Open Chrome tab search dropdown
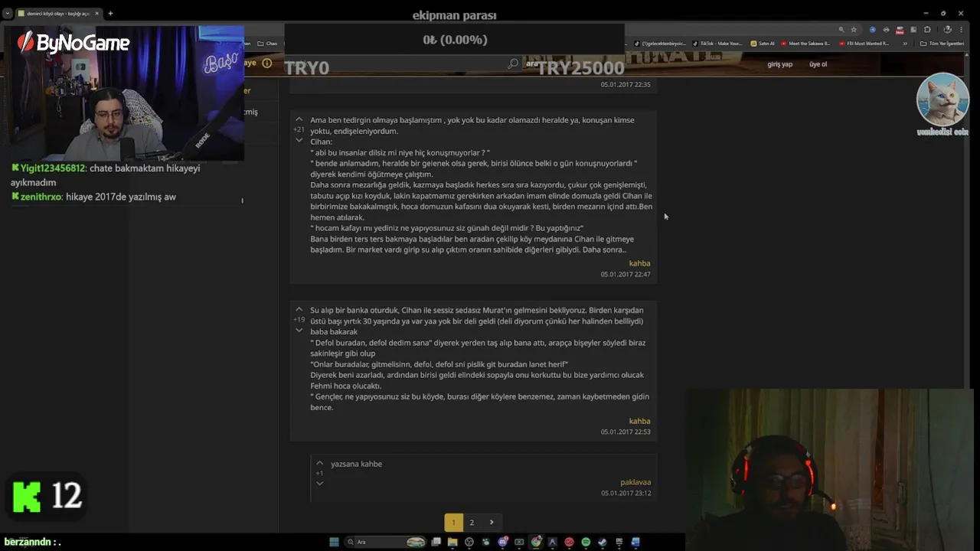 click(8, 13)
